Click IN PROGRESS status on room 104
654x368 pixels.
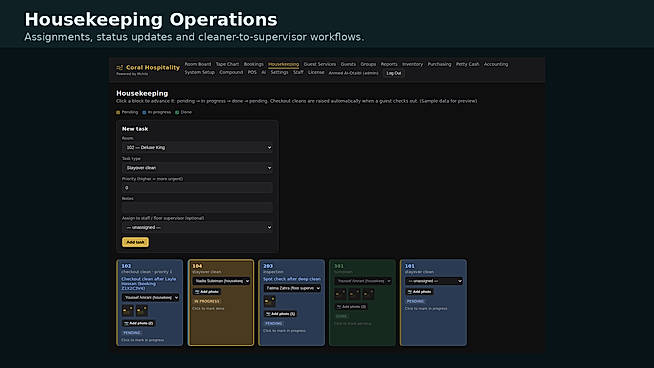[206, 301]
